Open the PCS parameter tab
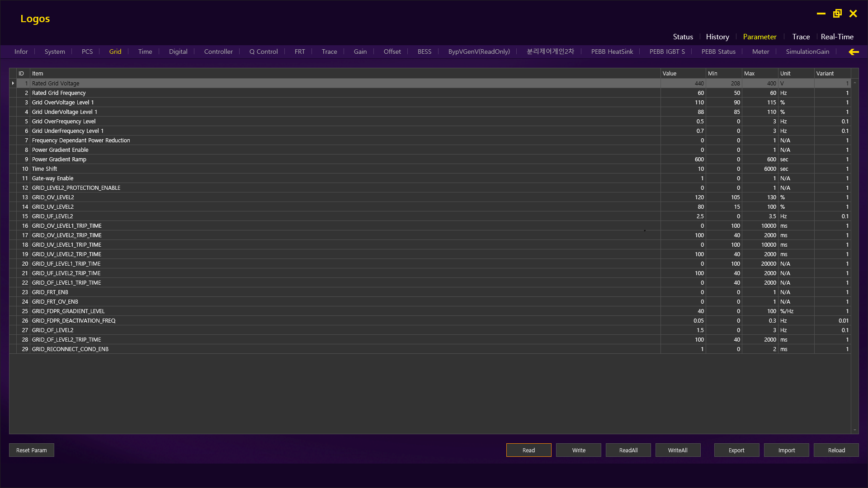868x488 pixels. point(87,52)
